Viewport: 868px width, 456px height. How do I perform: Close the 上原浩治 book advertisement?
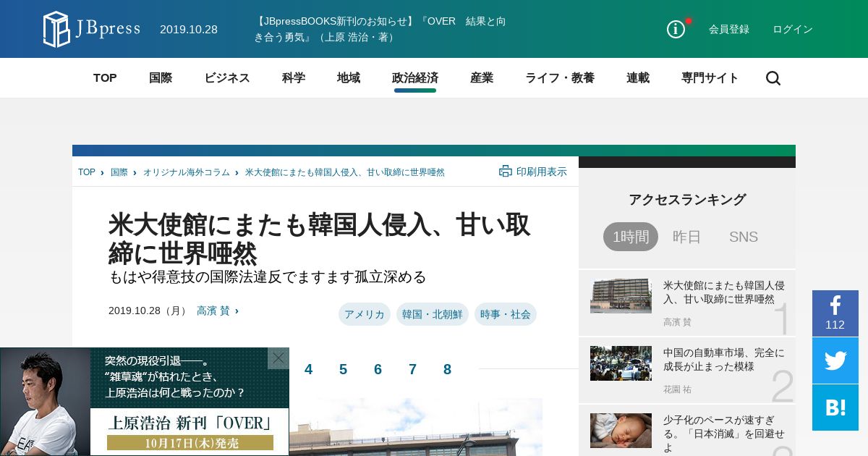[x=278, y=358]
